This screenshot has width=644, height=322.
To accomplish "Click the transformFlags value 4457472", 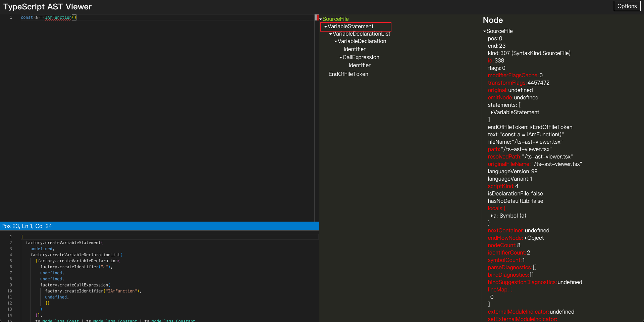I will pyautogui.click(x=538, y=83).
